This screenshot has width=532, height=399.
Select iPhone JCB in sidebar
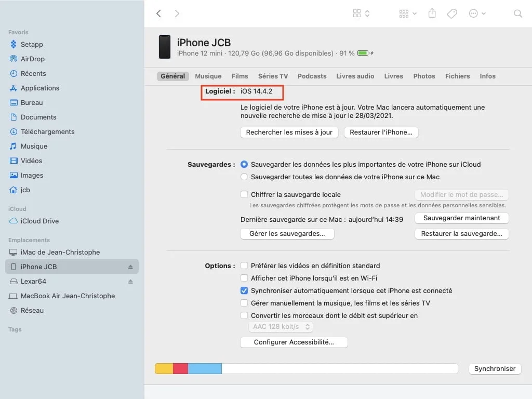[72, 267]
